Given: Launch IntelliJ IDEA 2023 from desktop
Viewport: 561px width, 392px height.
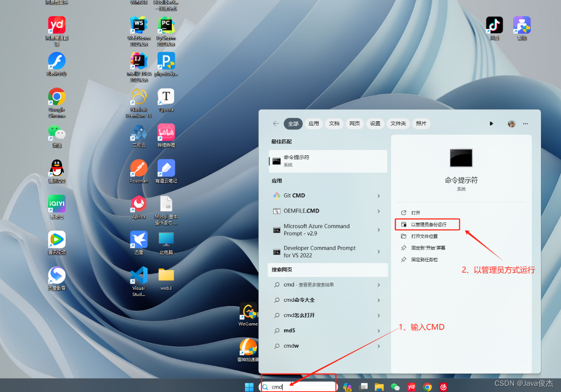Looking at the screenshot, I should 138,62.
